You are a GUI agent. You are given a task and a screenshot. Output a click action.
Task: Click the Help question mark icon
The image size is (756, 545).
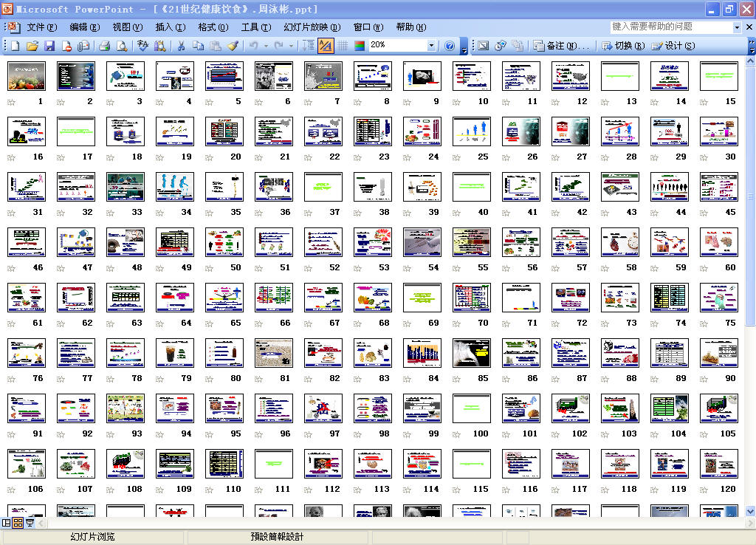pyautogui.click(x=450, y=46)
